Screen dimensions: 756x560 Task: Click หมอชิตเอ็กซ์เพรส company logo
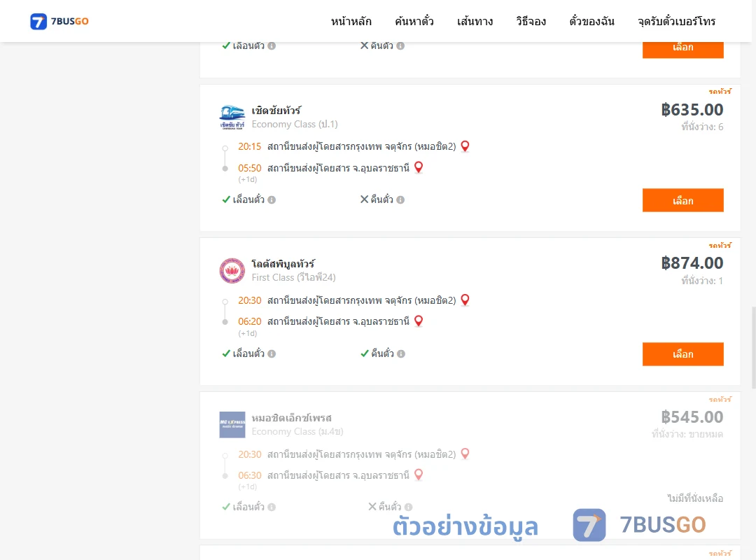(232, 424)
